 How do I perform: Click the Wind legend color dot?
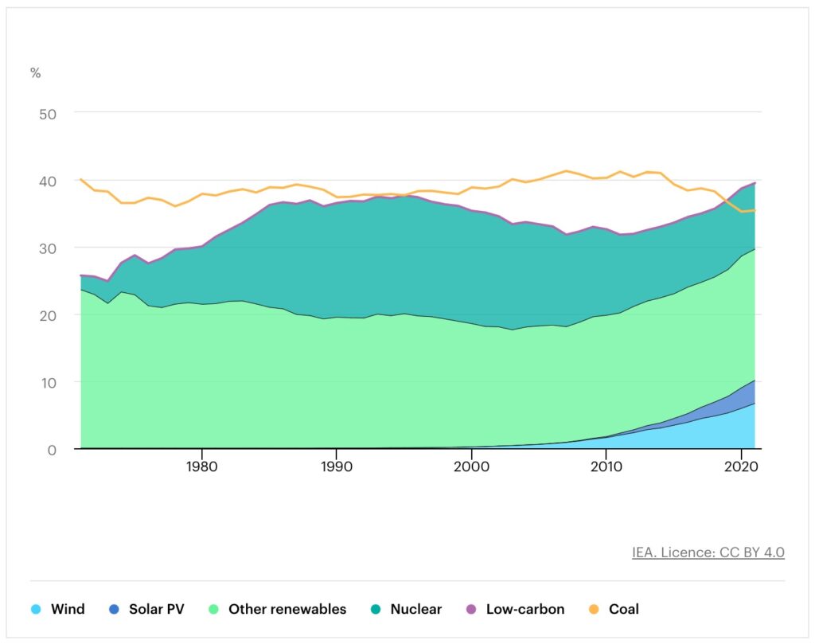[x=37, y=610]
